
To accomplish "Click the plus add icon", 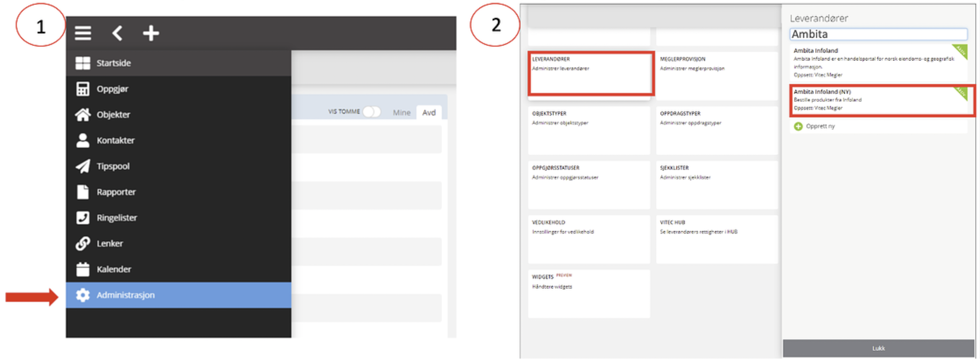I will (x=150, y=33).
